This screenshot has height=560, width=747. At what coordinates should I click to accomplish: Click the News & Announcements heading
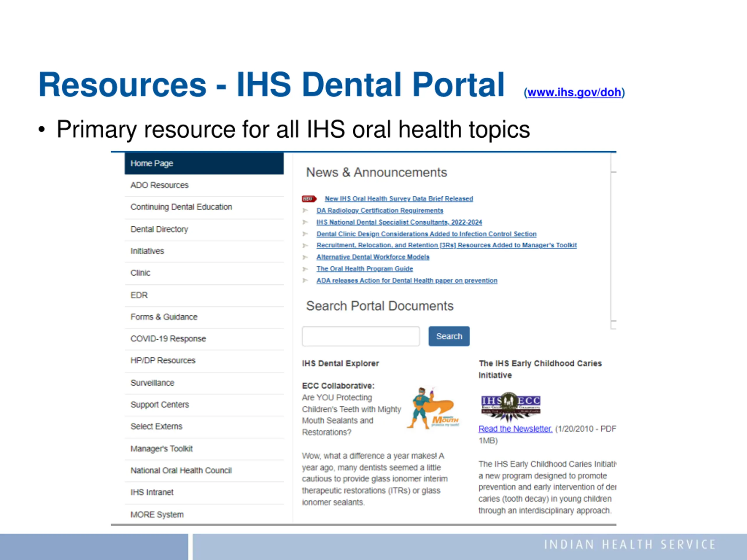tap(376, 172)
